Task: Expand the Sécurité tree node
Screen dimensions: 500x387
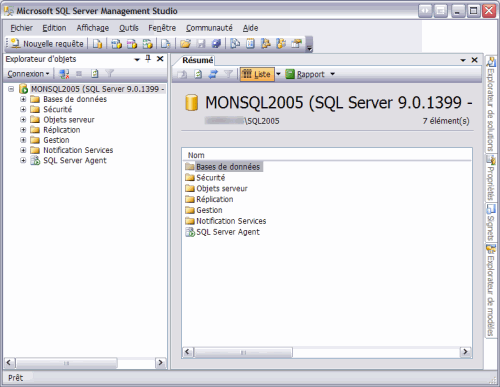Action: (x=23, y=109)
